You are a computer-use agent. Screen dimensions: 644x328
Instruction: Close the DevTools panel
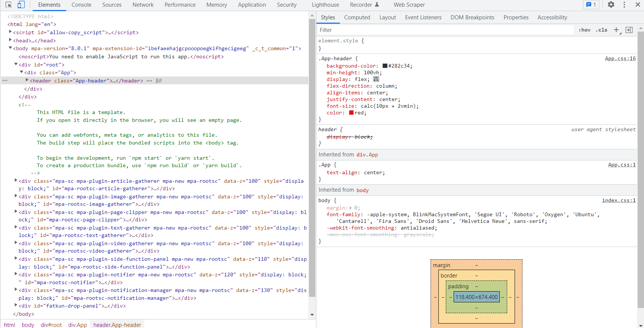[637, 5]
